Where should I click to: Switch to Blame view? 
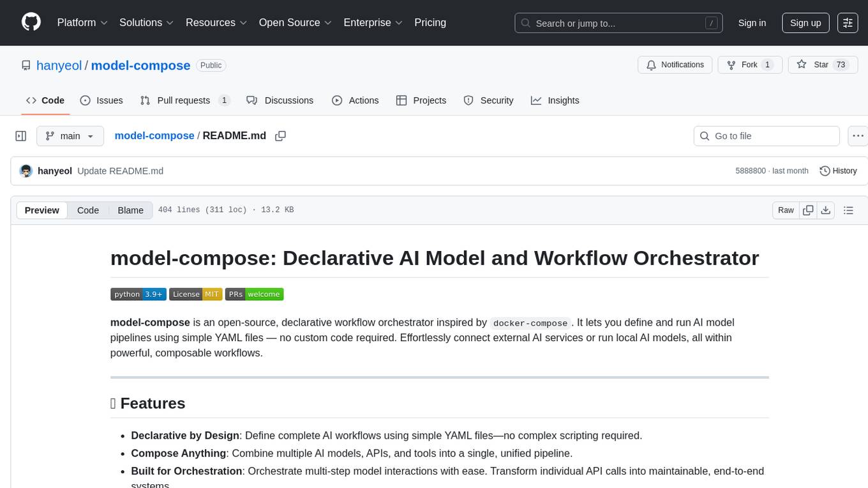click(130, 210)
